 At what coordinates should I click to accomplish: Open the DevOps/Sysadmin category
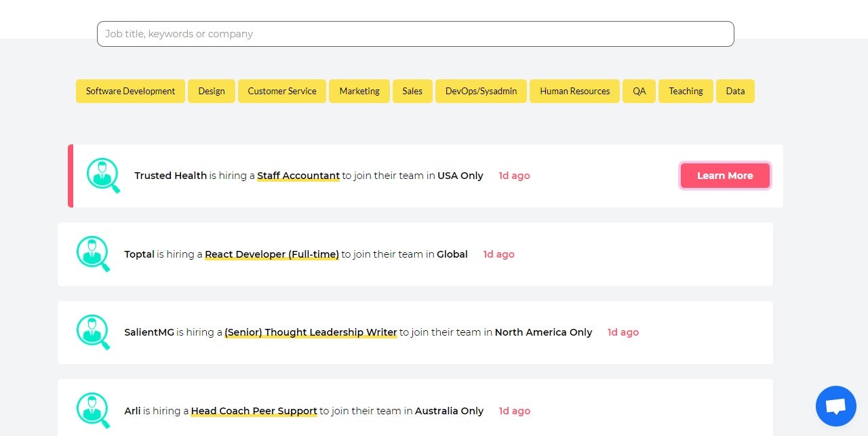click(481, 91)
